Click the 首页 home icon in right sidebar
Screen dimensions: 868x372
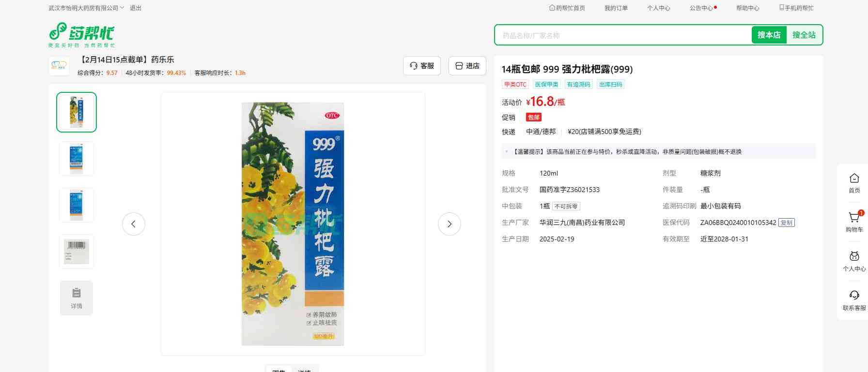coord(854,178)
